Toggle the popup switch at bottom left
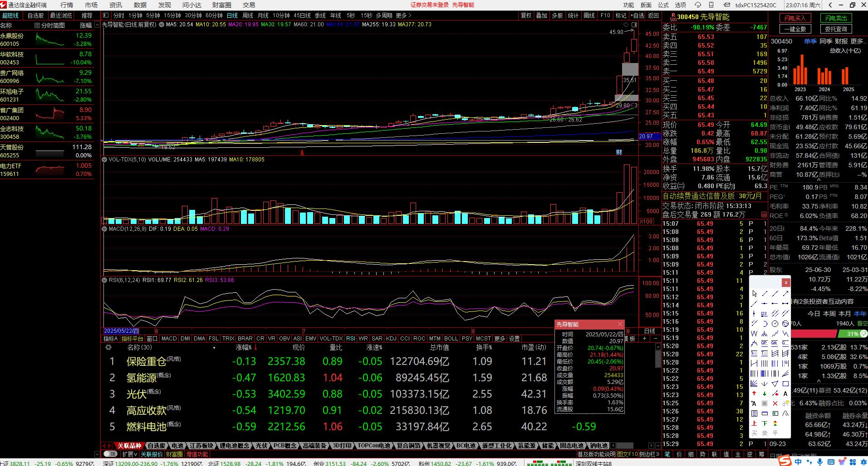 (x=110, y=454)
